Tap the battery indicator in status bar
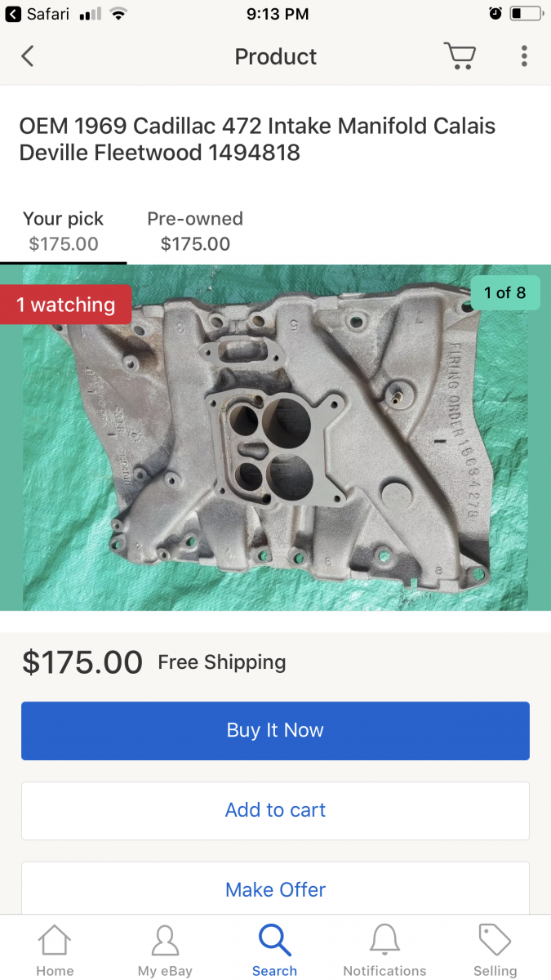 pos(526,14)
